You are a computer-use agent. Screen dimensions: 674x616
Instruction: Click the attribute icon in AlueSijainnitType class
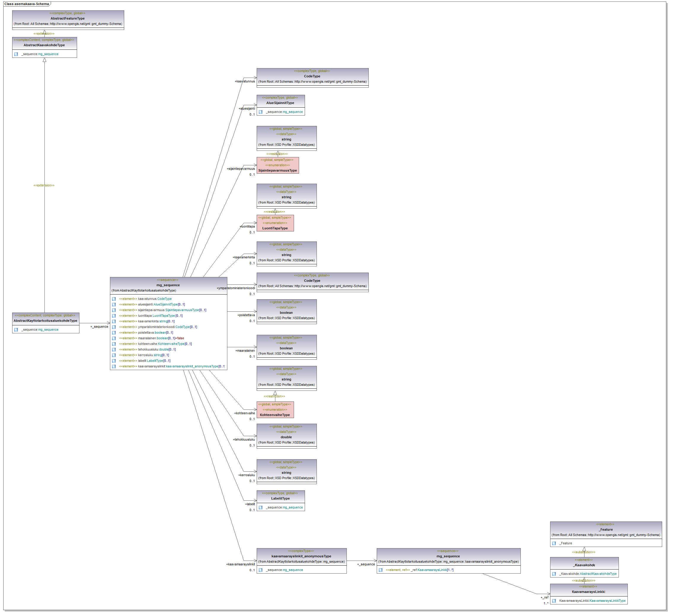(261, 112)
